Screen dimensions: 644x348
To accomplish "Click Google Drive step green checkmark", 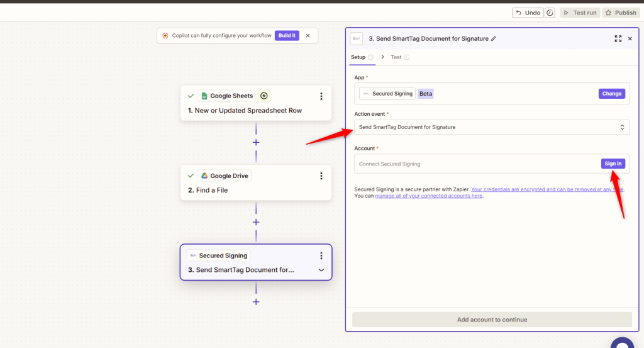I will [x=191, y=176].
